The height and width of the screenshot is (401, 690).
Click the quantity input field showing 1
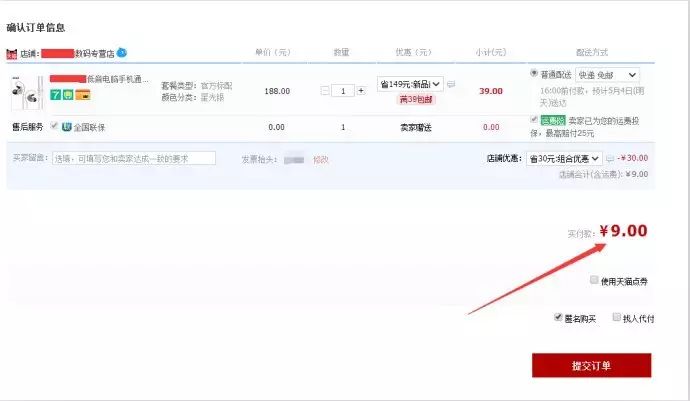pyautogui.click(x=343, y=91)
